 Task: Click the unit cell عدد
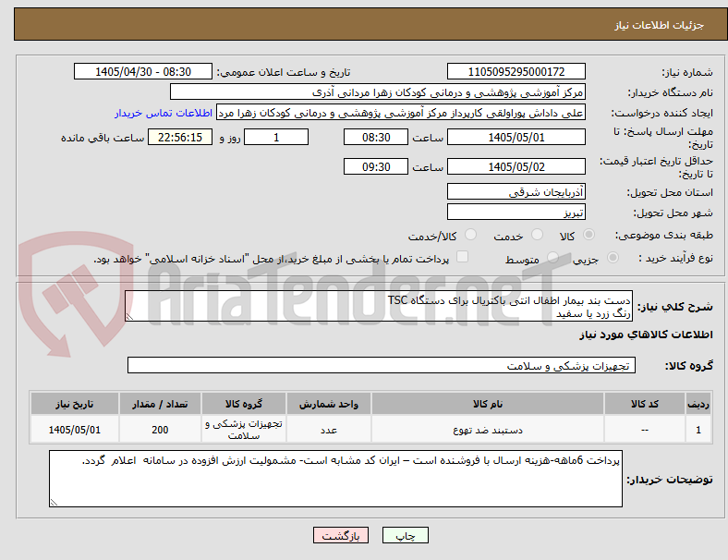point(329,430)
